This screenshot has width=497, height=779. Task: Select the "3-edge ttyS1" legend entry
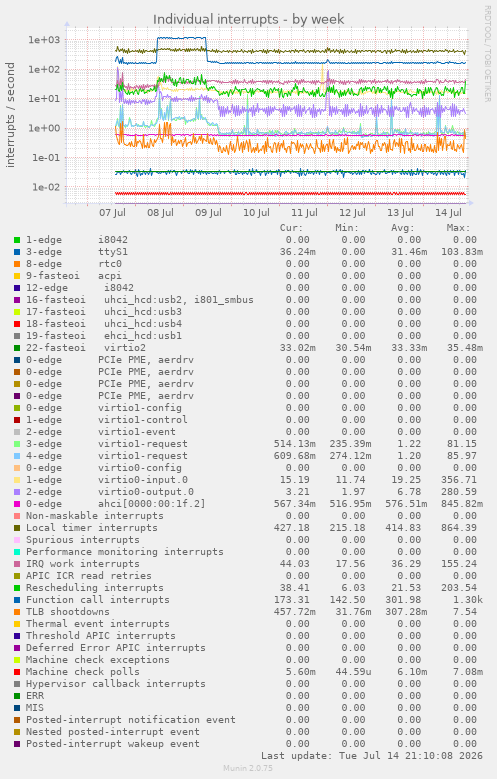[77, 252]
